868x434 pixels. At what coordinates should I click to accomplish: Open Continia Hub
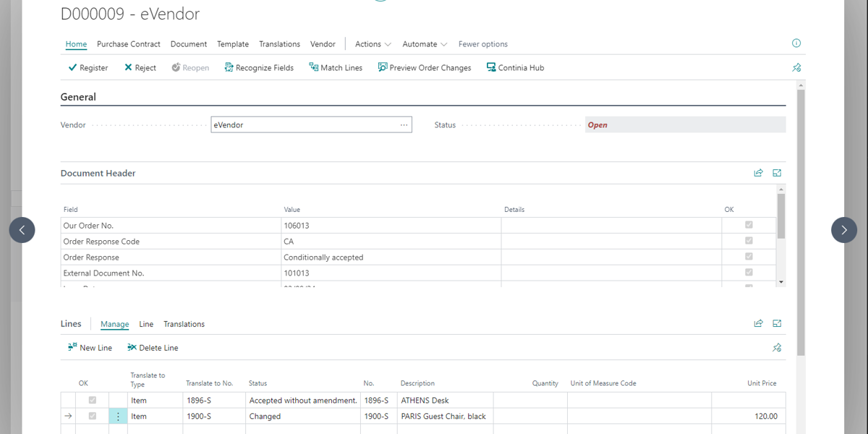click(x=515, y=68)
